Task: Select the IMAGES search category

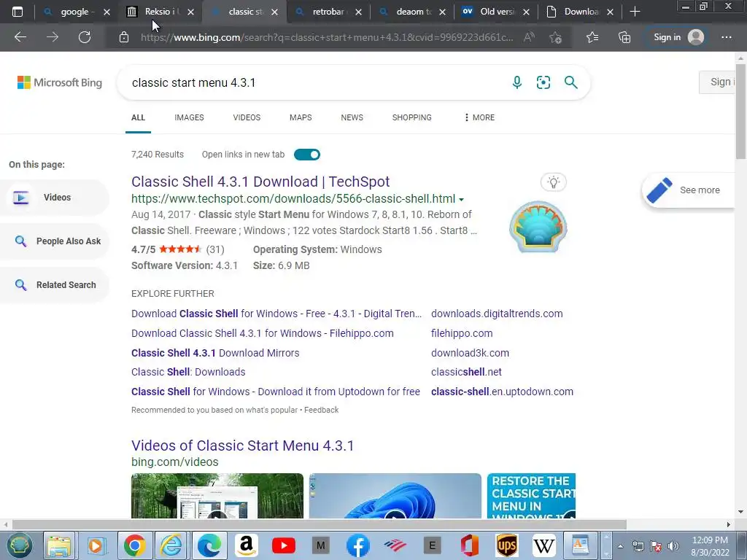Action: pos(189,117)
